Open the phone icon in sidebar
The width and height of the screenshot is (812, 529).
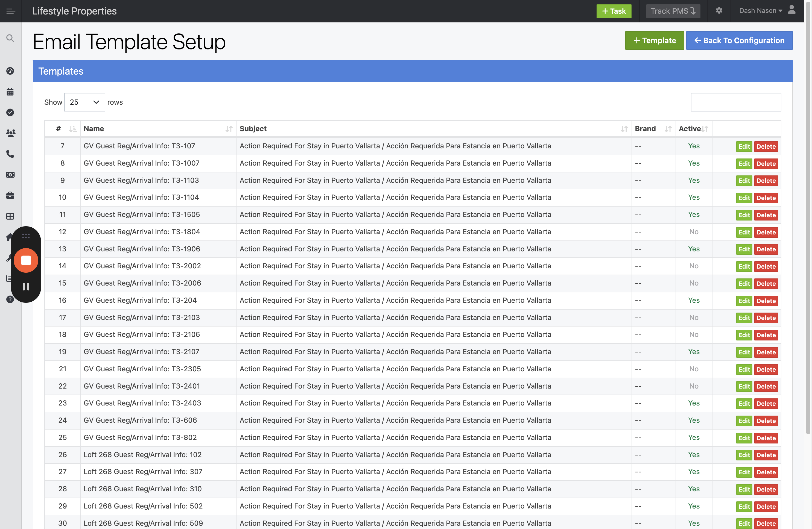pos(10,154)
